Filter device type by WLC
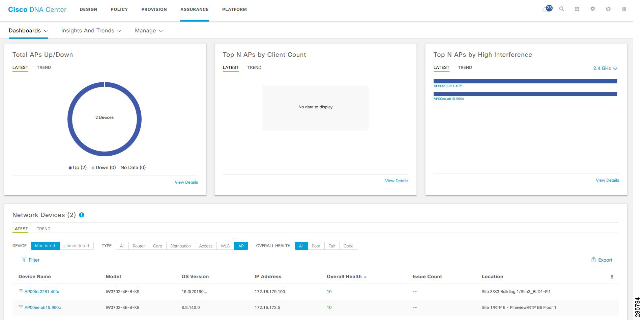Image resolution: width=644 pixels, height=320 pixels. tap(225, 246)
